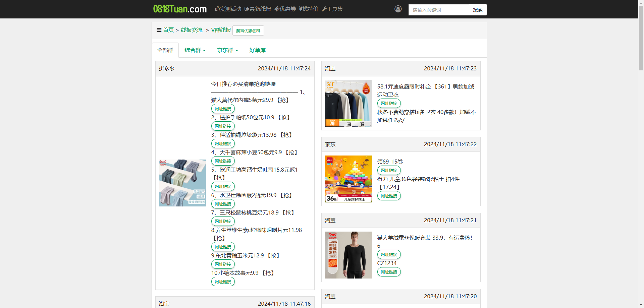Go to 首页 breadcrumb link
Image resolution: width=644 pixels, height=308 pixels.
click(168, 30)
